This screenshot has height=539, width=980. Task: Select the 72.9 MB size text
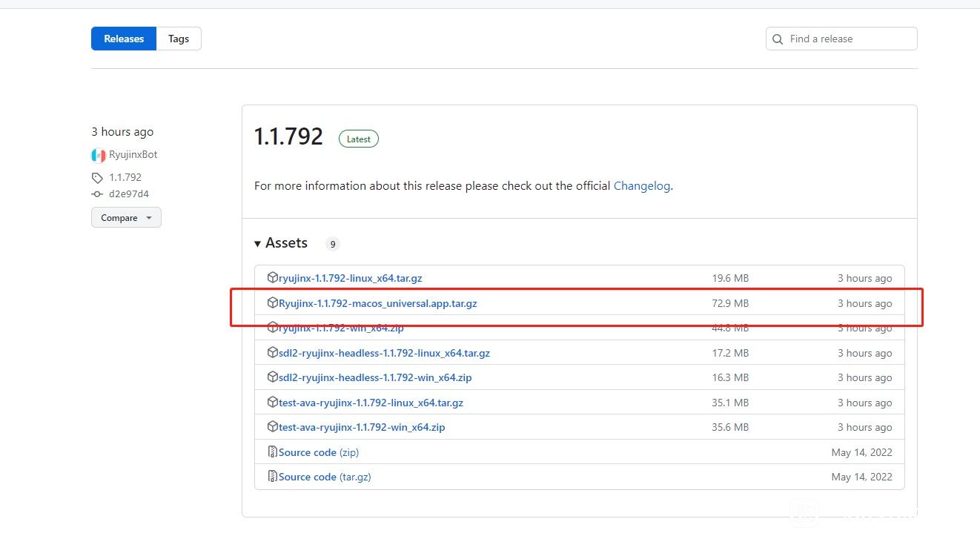(730, 303)
